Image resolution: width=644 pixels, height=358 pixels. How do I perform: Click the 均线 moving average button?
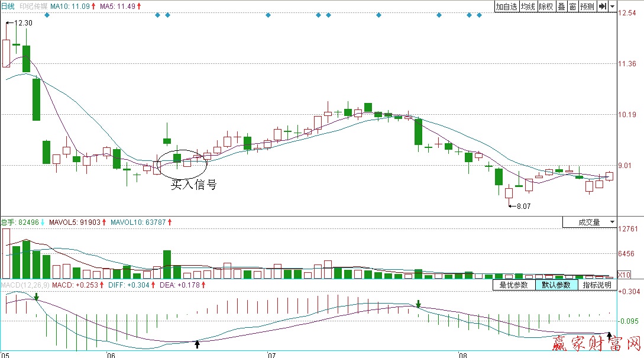tap(528, 7)
